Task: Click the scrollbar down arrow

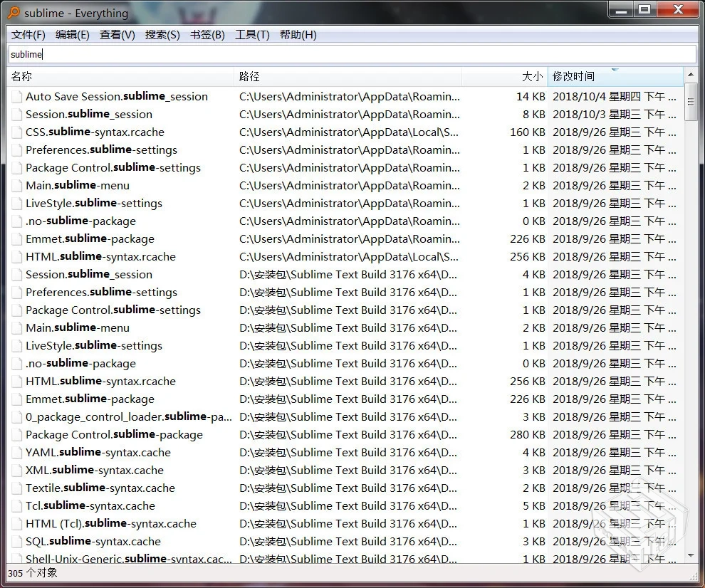Action: (690, 555)
